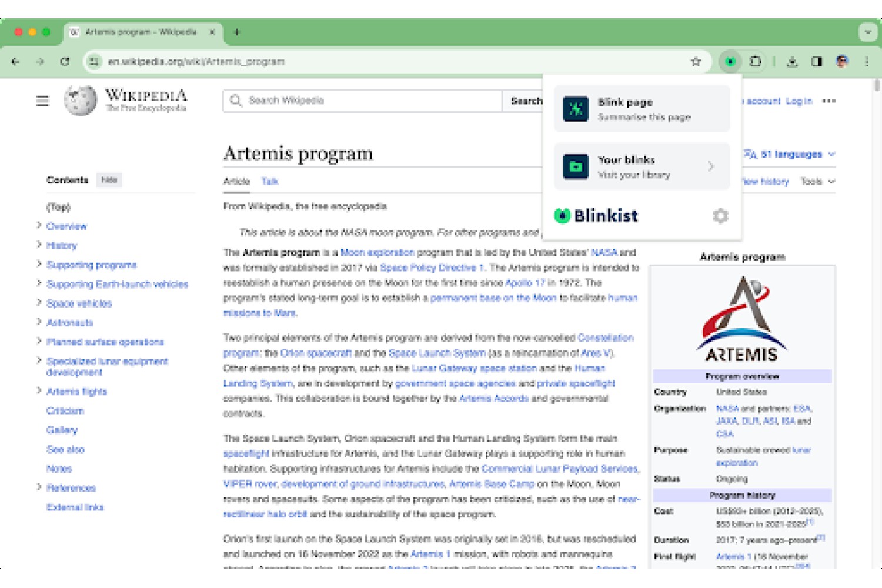Open Chrome's three-dot menu

point(867,61)
